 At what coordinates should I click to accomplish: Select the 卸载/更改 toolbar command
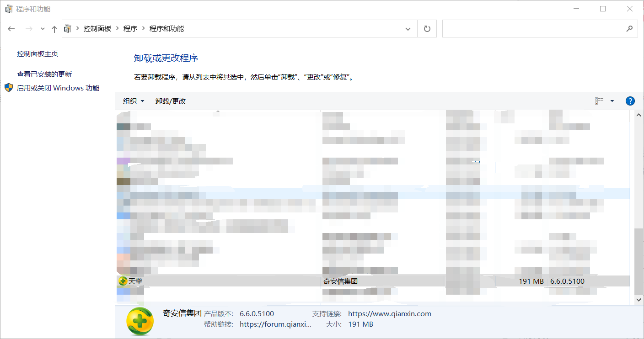171,101
